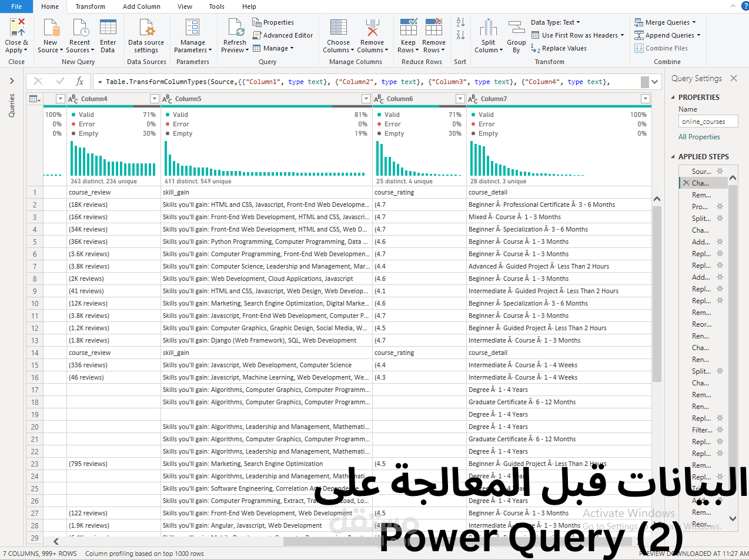Viewport: 749px width, 560px height.
Task: Select the Sour... applied step
Action: [x=702, y=171]
